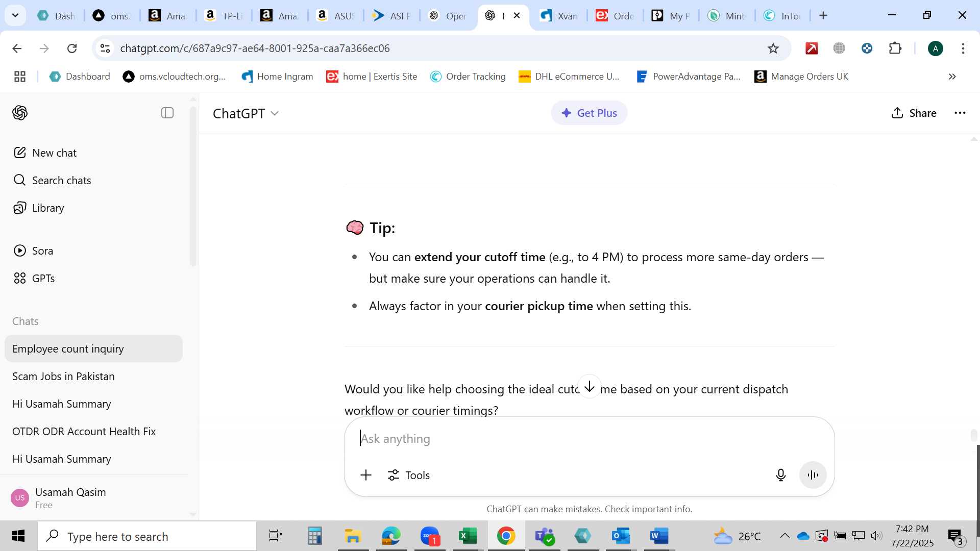
Task: Open the Employee count inquiry chat
Action: click(93, 348)
